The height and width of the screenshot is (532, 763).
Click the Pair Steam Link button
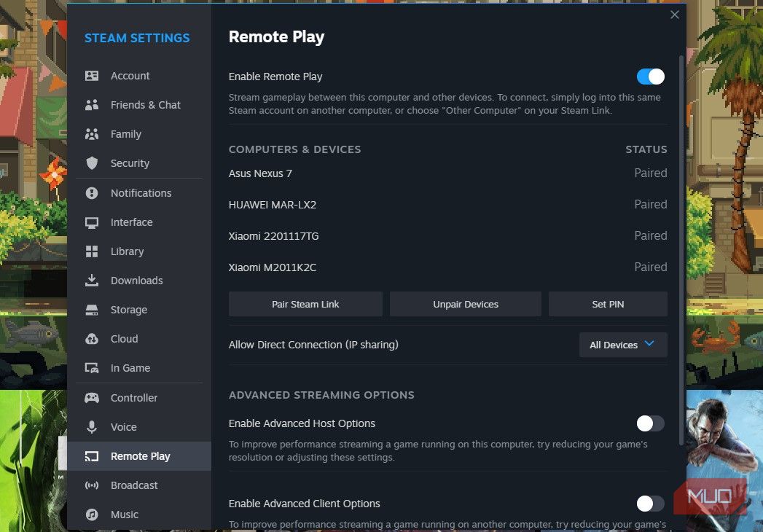[x=305, y=304]
